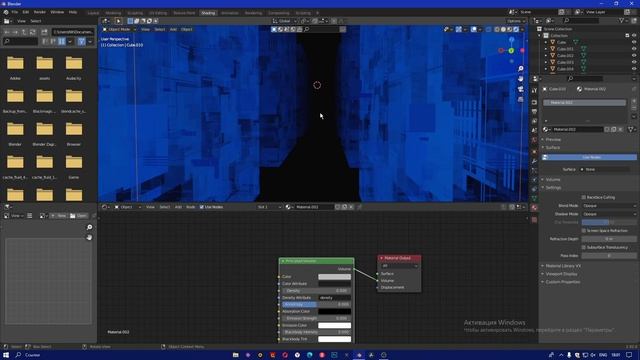The width and height of the screenshot is (640, 360).
Task: Click pan hand icon in image panel
Action: 89,237
